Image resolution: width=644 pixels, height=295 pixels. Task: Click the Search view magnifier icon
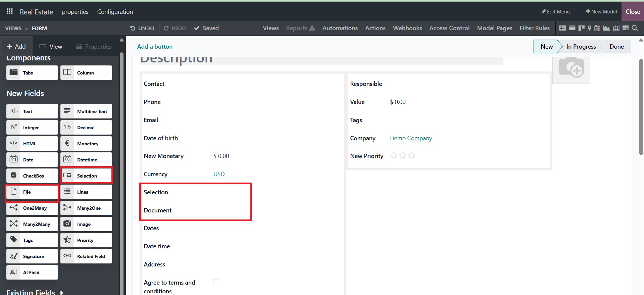635,28
